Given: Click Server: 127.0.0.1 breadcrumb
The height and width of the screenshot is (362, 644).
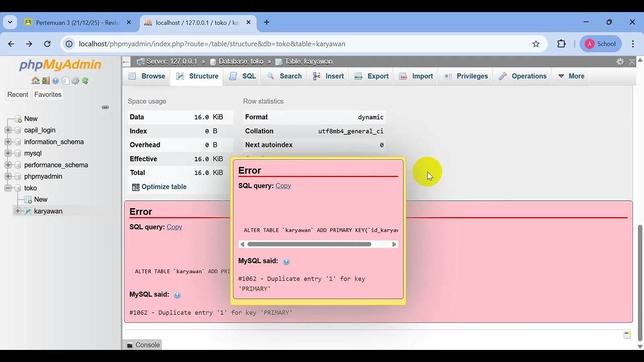Looking at the screenshot, I should pos(172,61).
